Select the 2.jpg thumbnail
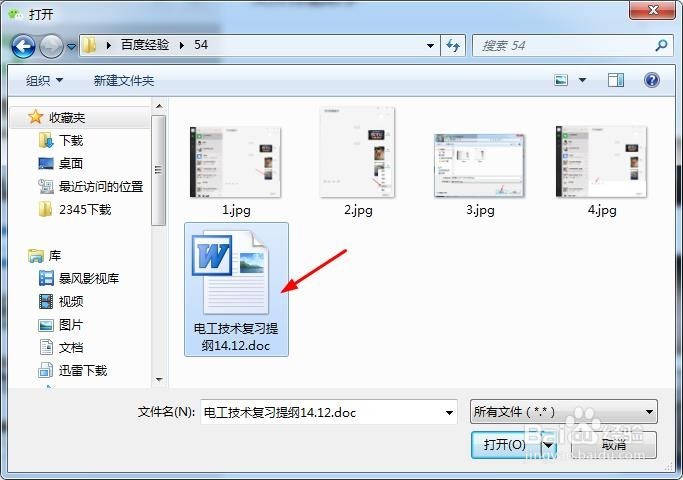Image resolution: width=683 pixels, height=480 pixels. (x=358, y=152)
